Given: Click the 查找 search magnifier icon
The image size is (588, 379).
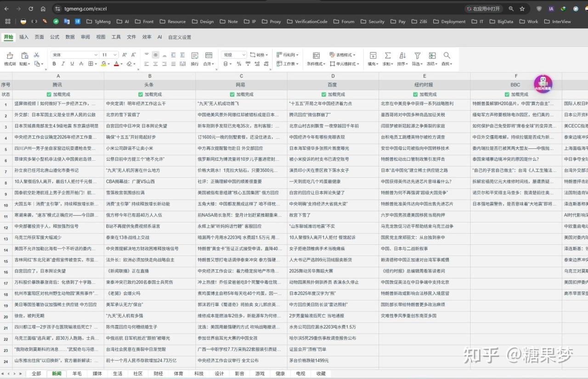Looking at the screenshot, I should point(447,56).
